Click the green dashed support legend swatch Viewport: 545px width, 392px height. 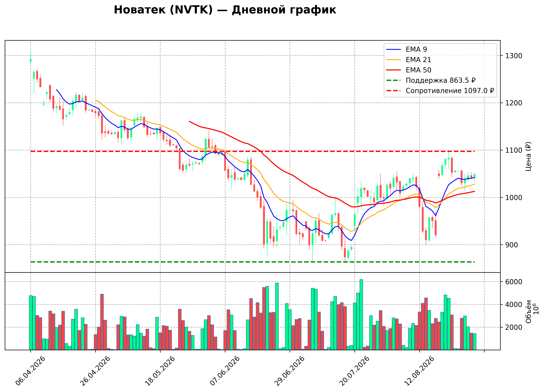click(x=394, y=81)
